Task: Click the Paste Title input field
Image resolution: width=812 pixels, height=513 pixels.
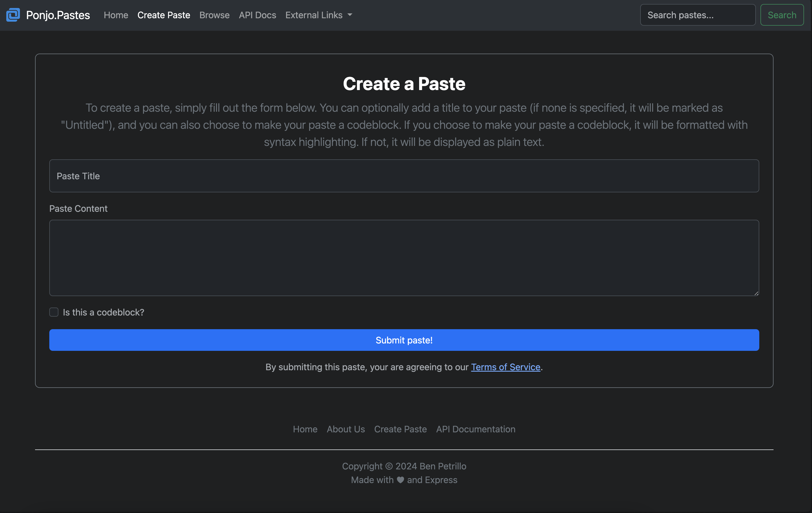Action: [x=404, y=176]
